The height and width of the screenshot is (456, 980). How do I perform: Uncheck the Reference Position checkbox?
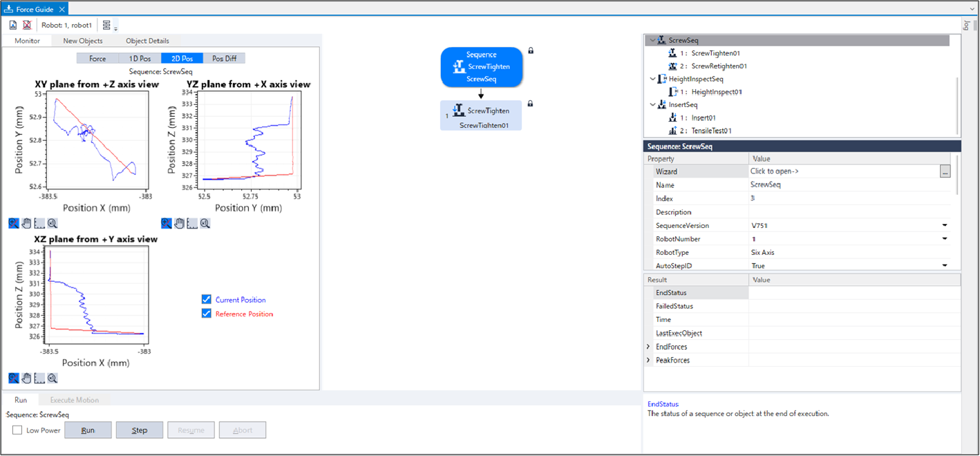pos(206,314)
